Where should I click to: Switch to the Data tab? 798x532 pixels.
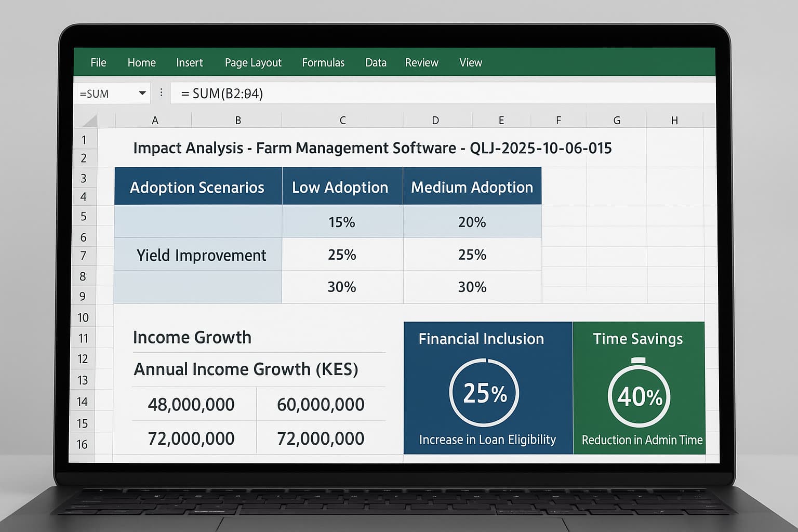pyautogui.click(x=376, y=63)
